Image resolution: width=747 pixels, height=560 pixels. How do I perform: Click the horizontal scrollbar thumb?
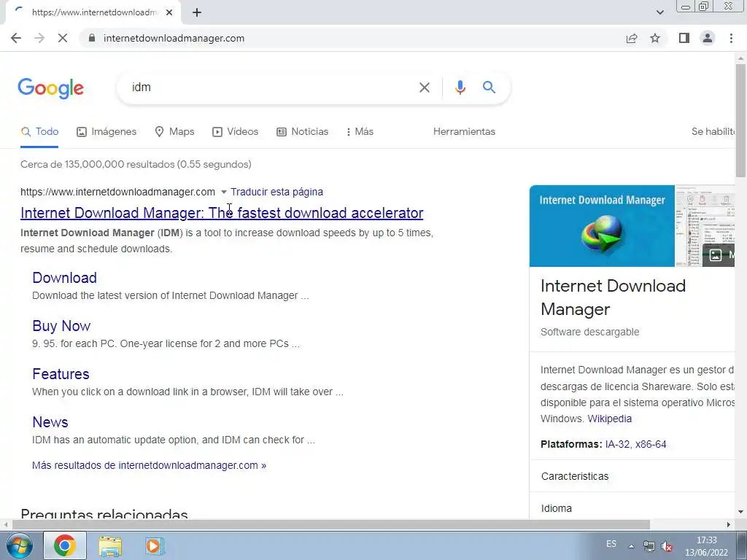(x=330, y=525)
